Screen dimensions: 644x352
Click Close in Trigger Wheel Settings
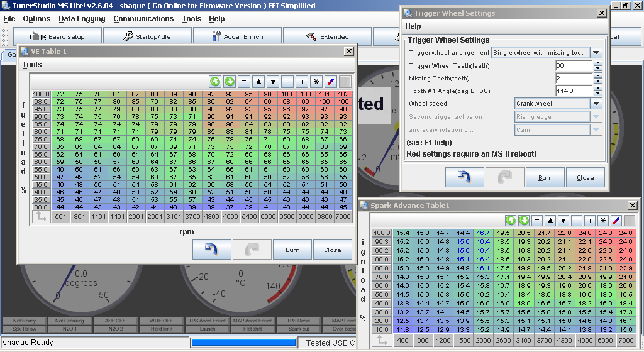586,177
